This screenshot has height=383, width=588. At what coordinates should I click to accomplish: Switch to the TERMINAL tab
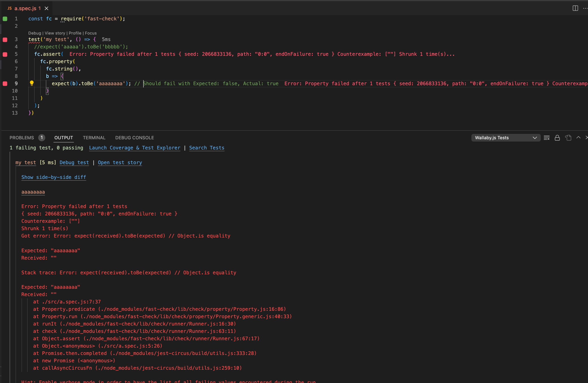pyautogui.click(x=94, y=138)
